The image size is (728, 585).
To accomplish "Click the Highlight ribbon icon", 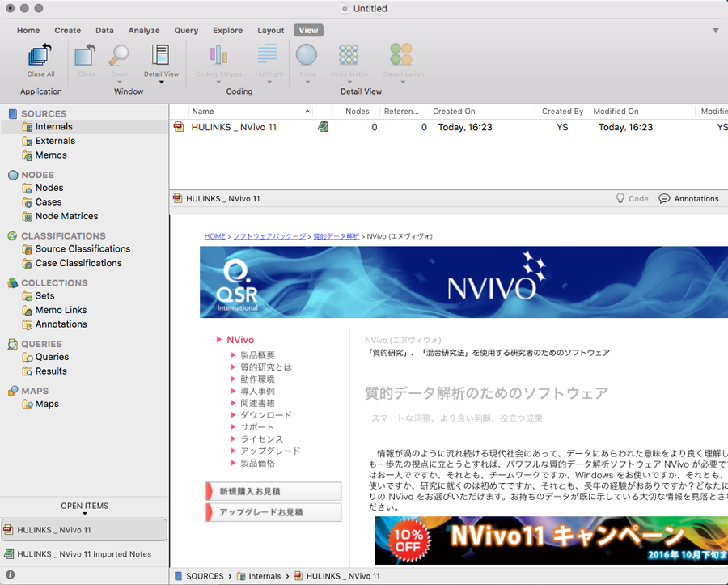I will (268, 54).
